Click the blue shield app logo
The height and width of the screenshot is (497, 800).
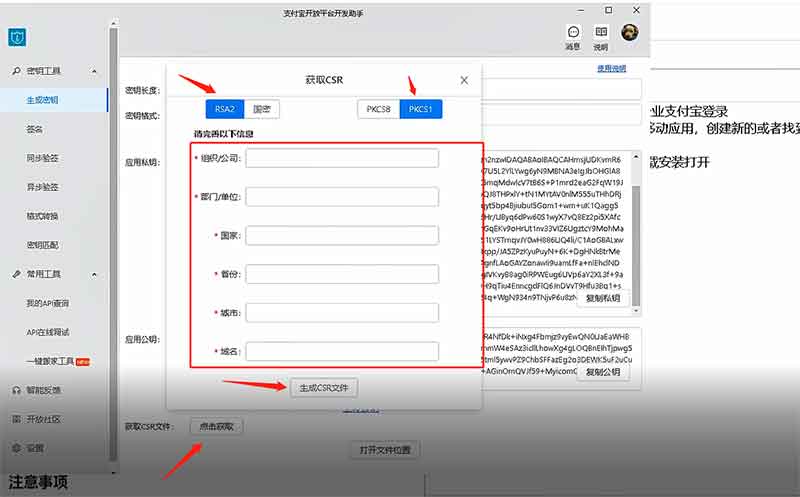click(17, 37)
